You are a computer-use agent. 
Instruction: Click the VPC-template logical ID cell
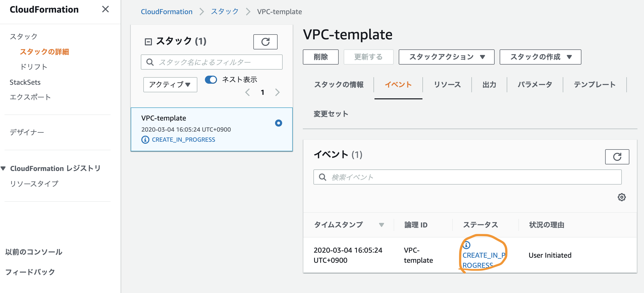tap(418, 255)
